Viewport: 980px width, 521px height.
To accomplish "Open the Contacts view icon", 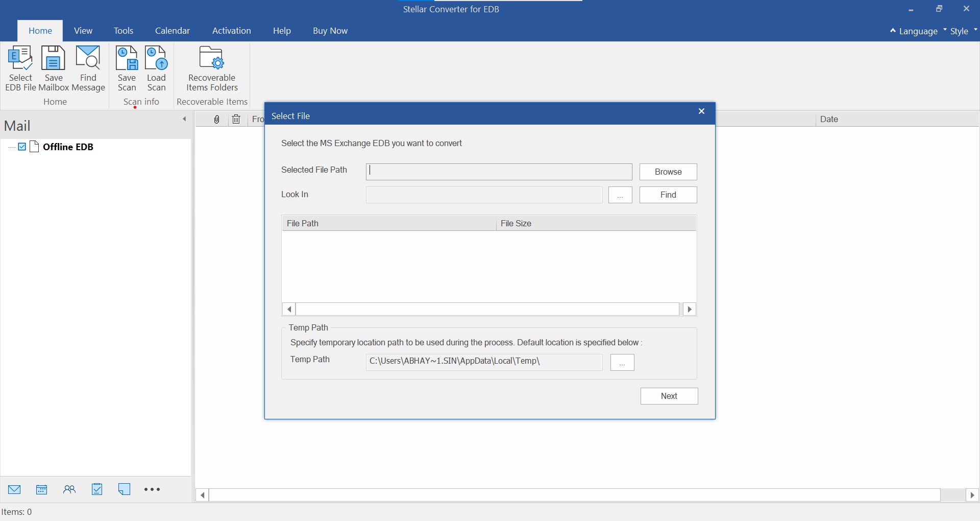I will [x=69, y=489].
